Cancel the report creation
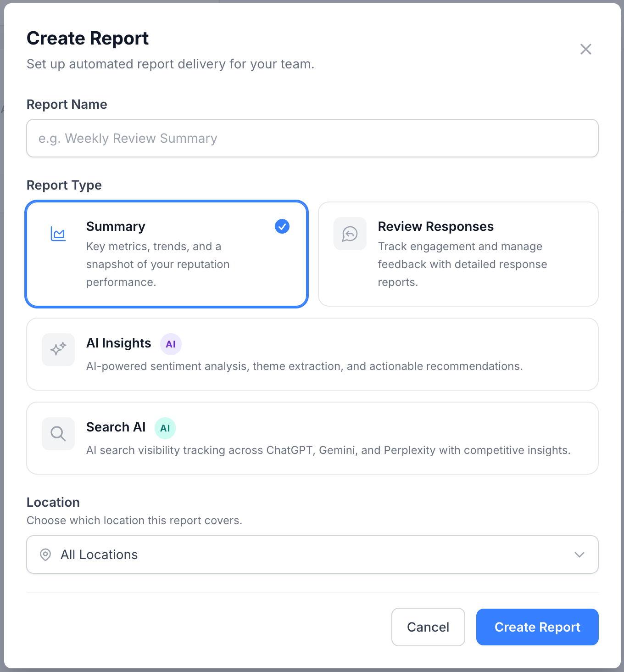The image size is (624, 672). point(428,627)
